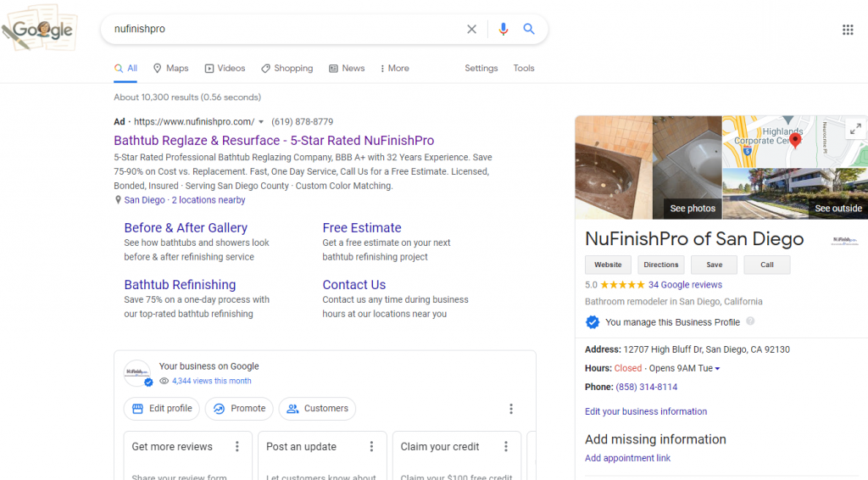The image size is (868, 480).
Task: Start voice search with microphone icon
Action: click(503, 29)
